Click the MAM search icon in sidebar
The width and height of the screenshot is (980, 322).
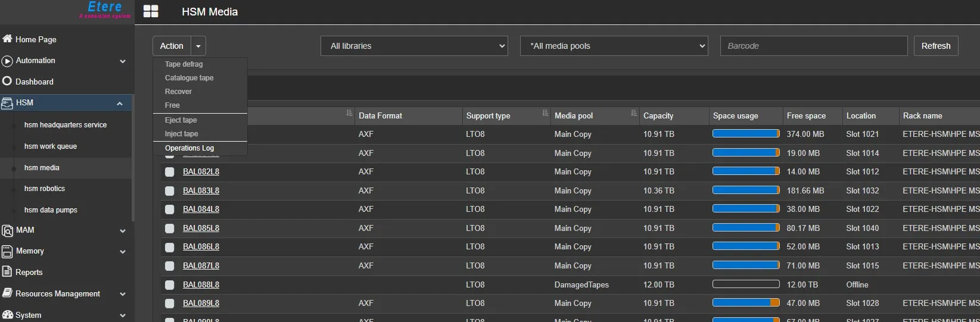7,230
